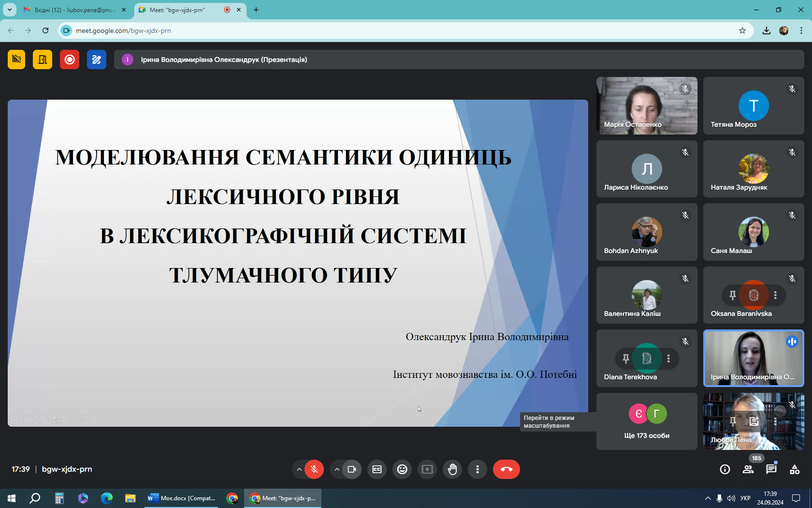Pin Oksana Baranivska's tile
Screen dimensions: 812x508
(x=733, y=295)
